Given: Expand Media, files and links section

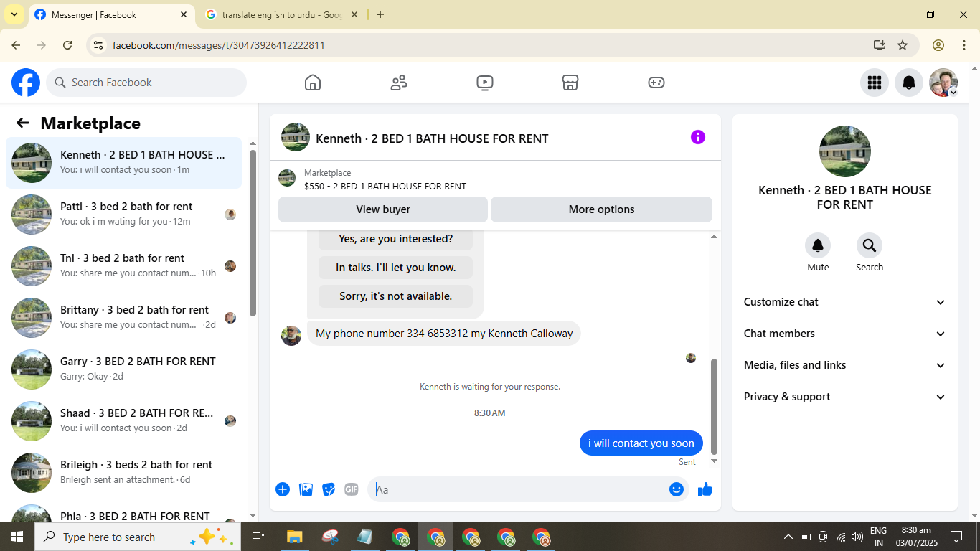Looking at the screenshot, I should 845,365.
